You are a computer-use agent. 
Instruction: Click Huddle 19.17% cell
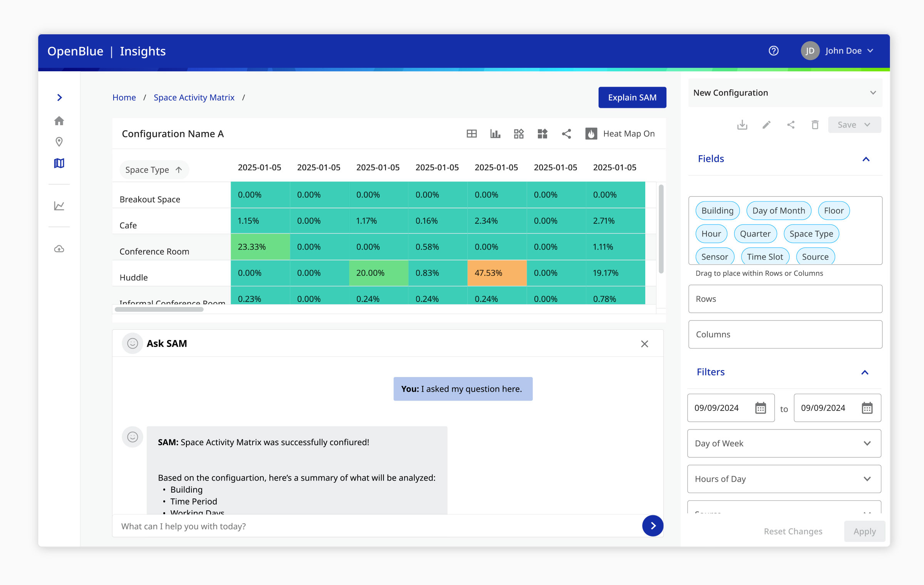615,273
